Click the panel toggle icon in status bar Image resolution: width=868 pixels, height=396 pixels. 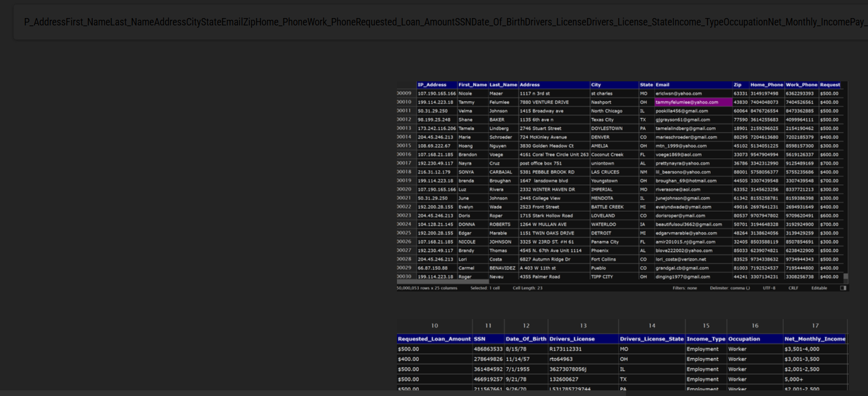(x=843, y=288)
